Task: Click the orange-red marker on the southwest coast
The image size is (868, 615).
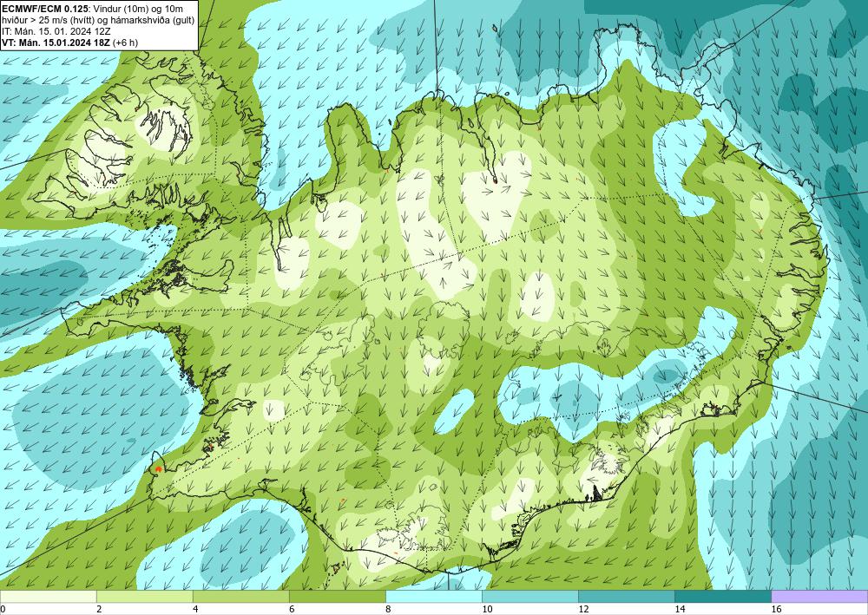Action: click(x=159, y=469)
